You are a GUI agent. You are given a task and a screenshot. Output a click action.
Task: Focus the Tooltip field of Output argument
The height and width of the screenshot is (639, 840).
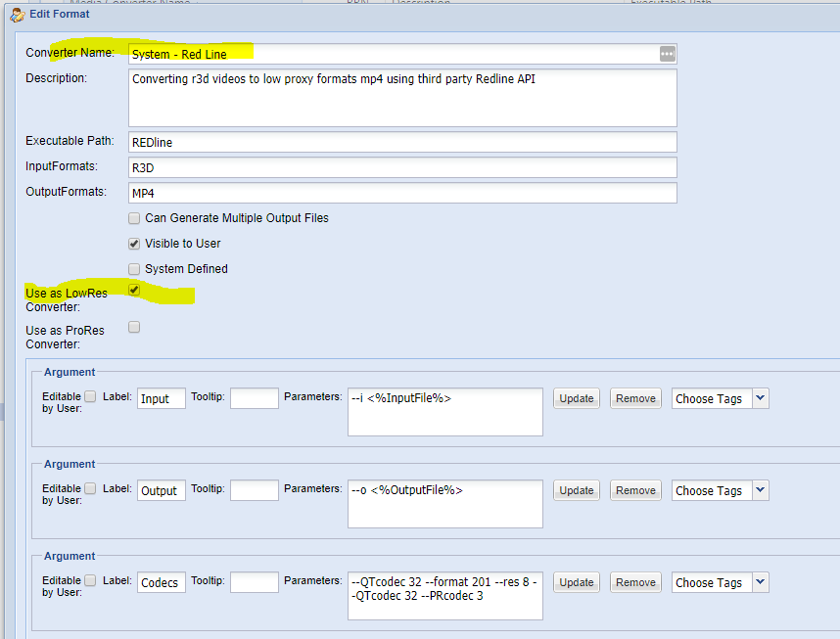click(x=255, y=490)
